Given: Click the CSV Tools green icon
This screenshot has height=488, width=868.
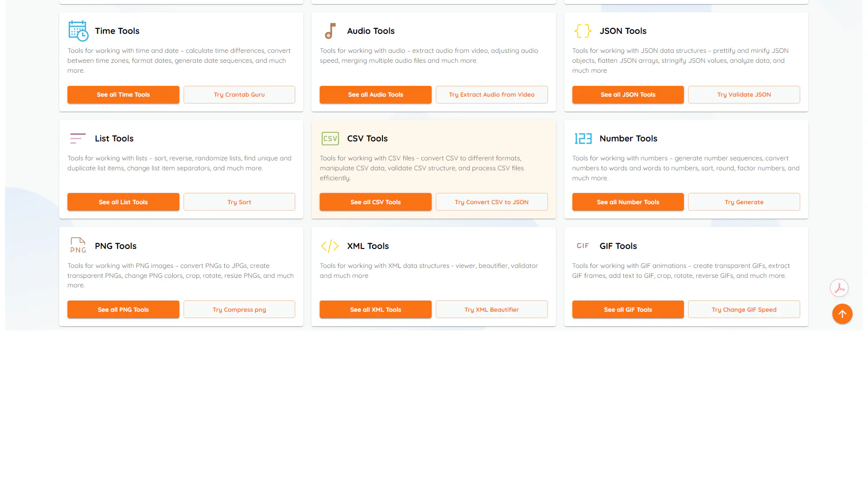Looking at the screenshot, I should pos(330,138).
